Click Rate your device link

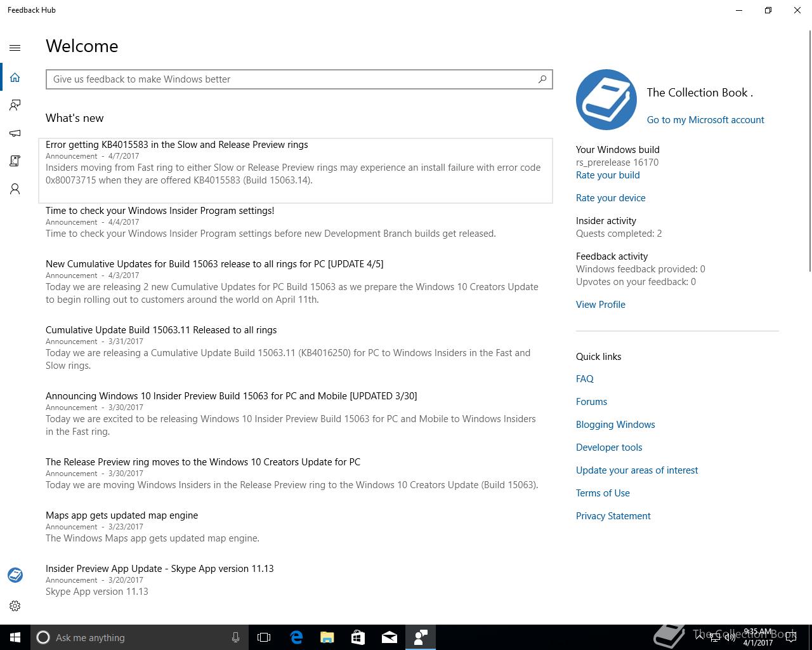[611, 198]
